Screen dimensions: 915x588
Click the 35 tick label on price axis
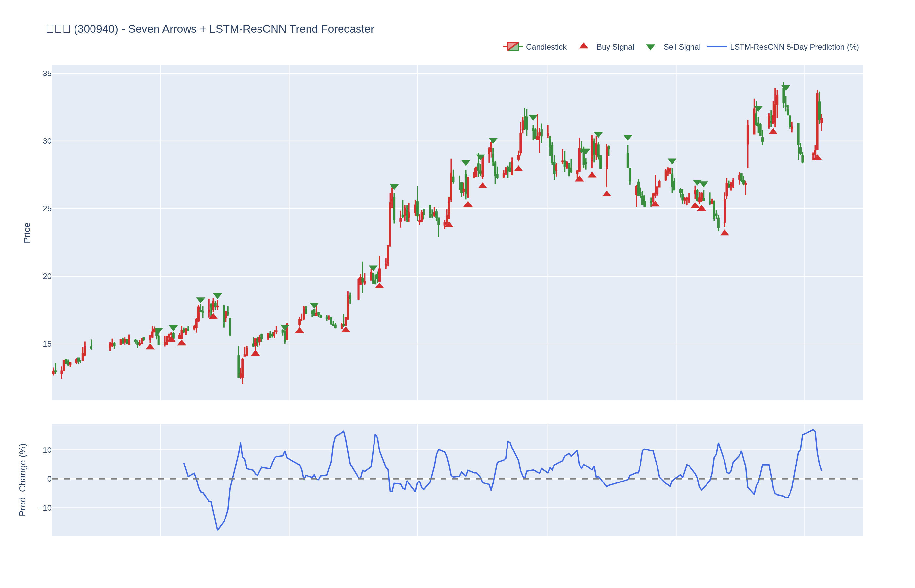[x=47, y=73]
